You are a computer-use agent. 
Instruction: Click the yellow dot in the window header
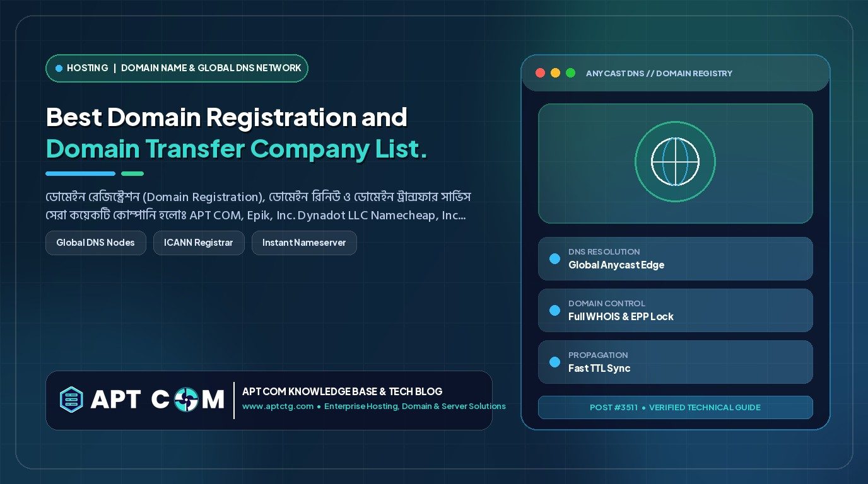pyautogui.click(x=555, y=73)
